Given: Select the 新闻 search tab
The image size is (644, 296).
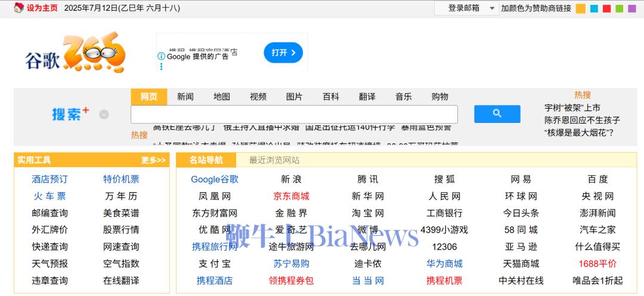Looking at the screenshot, I should 185,97.
